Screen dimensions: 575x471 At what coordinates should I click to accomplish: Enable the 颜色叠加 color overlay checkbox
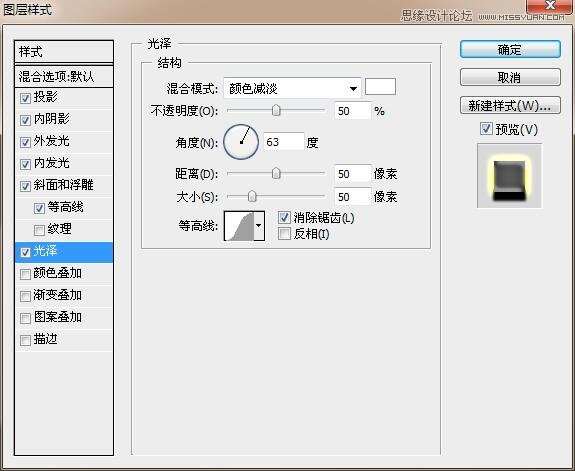[x=25, y=274]
